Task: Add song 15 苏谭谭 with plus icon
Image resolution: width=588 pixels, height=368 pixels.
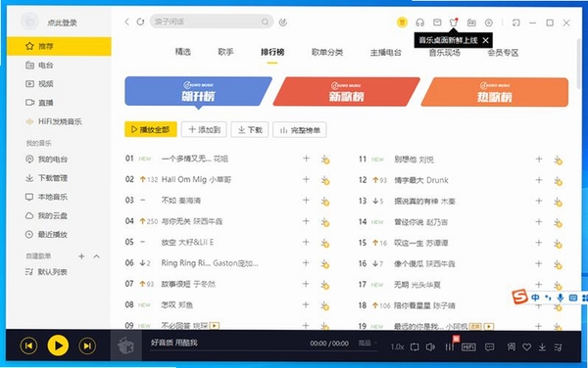Action: [539, 243]
